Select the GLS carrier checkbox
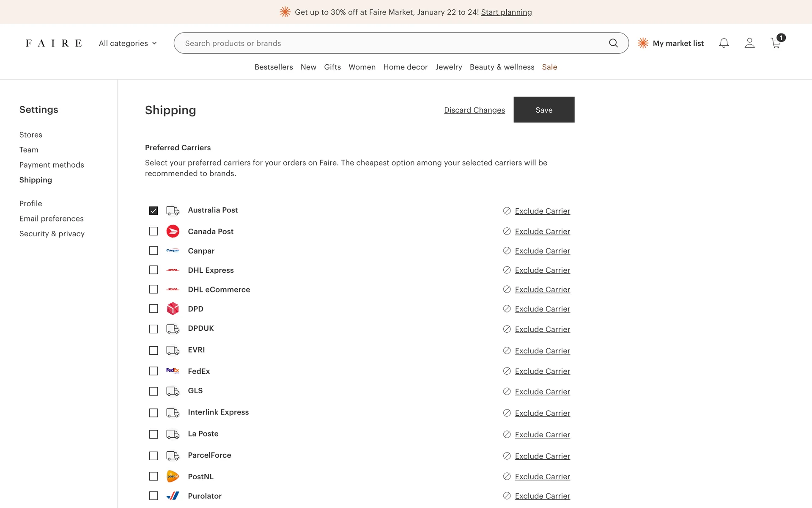 (154, 392)
